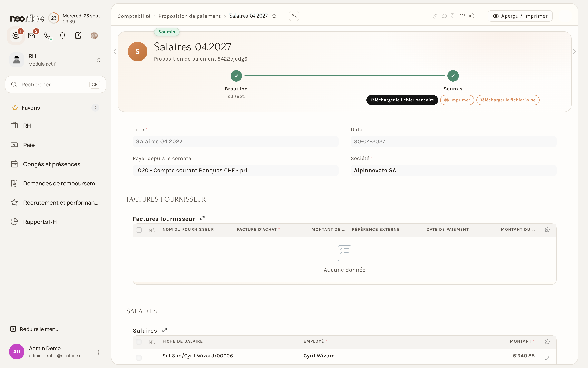The image size is (588, 368).
Task: Open the RH module switcher dropdown
Action: (55, 60)
